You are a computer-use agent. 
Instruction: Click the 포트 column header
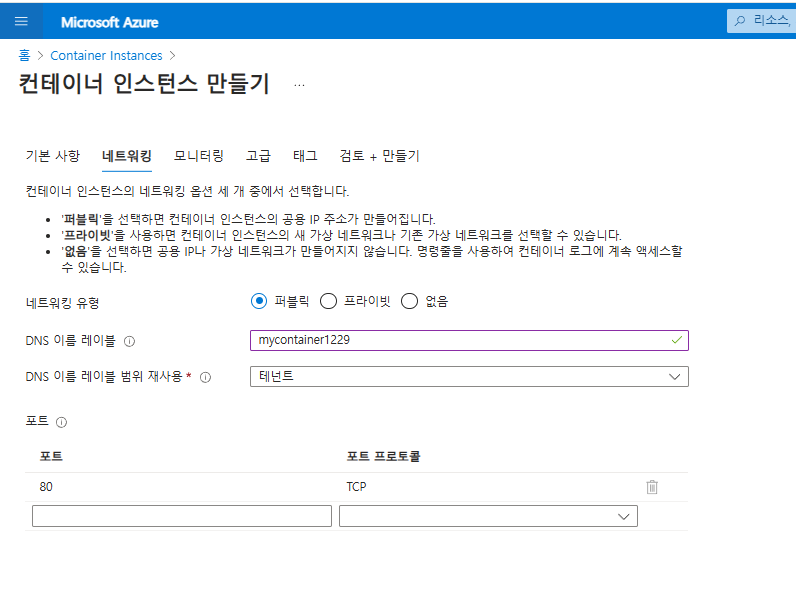(51, 456)
